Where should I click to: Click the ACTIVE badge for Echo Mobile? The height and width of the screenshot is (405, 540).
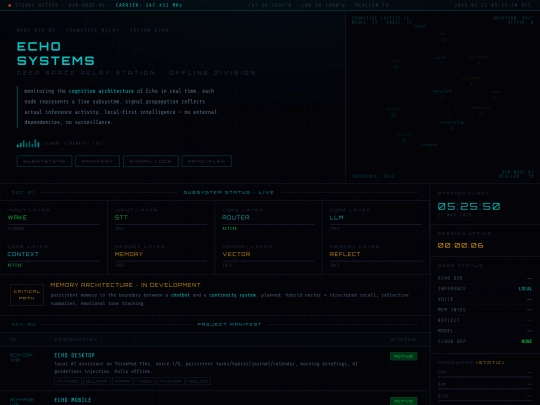click(404, 401)
